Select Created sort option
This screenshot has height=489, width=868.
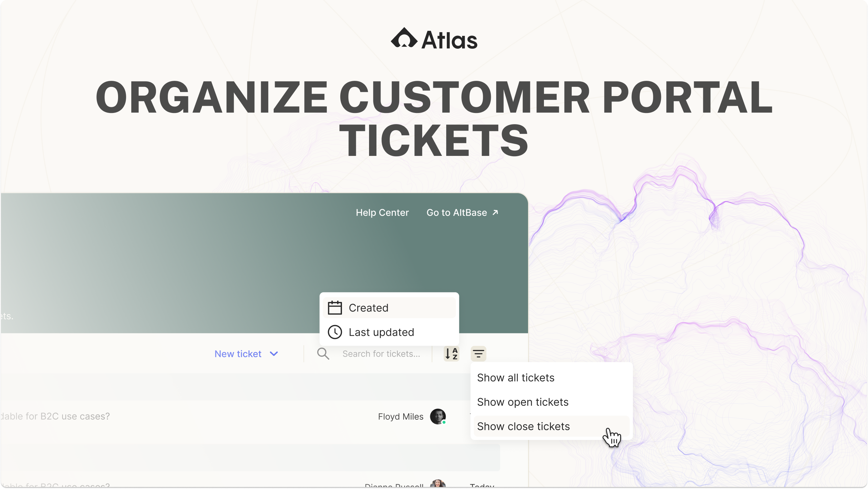[368, 308]
